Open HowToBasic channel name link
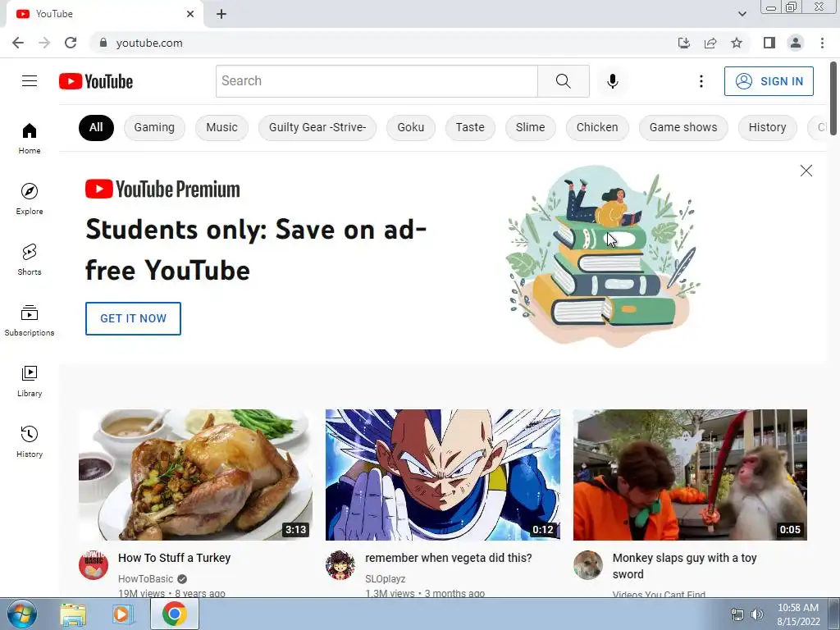Viewport: 840px width, 630px height. coord(146,578)
